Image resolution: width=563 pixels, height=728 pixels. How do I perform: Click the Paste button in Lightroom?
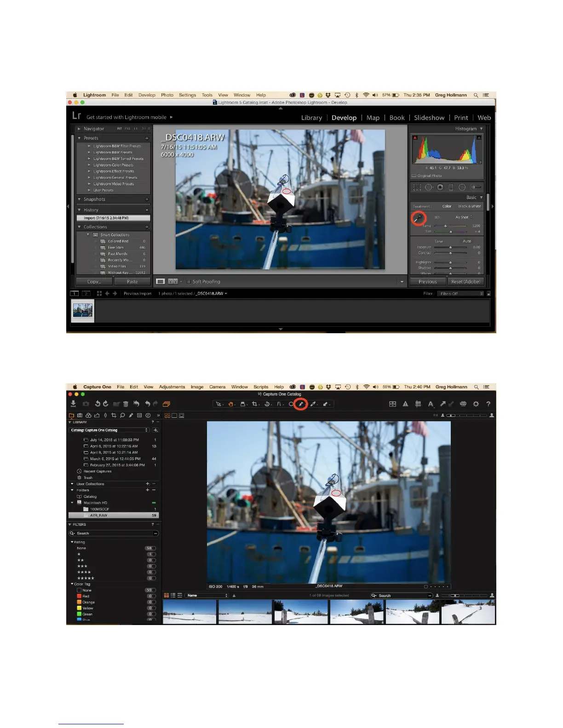pos(132,282)
